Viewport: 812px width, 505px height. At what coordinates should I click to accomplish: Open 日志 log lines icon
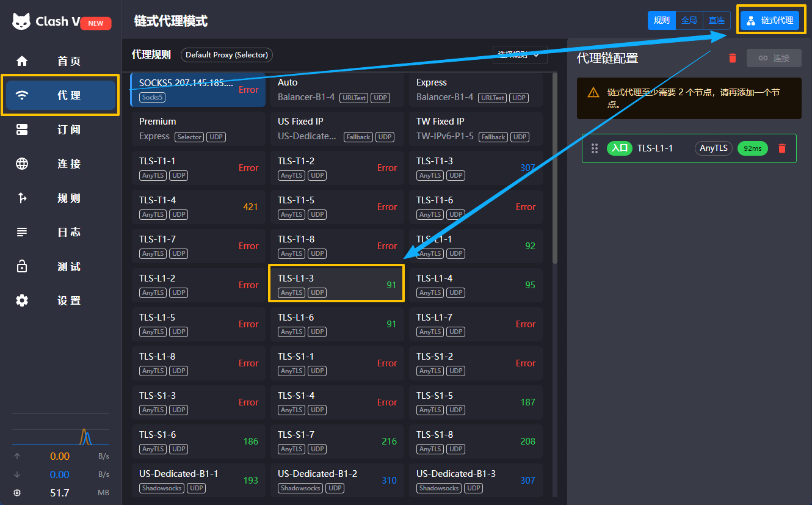22,232
